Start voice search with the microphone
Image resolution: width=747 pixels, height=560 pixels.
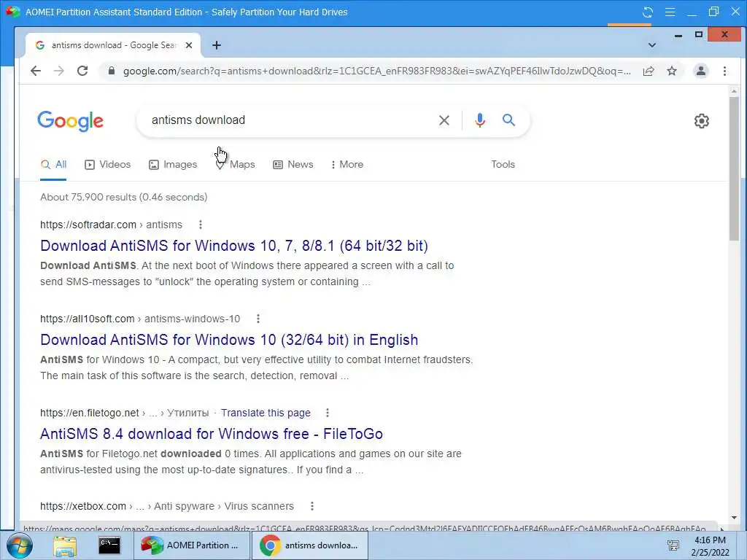(x=480, y=120)
